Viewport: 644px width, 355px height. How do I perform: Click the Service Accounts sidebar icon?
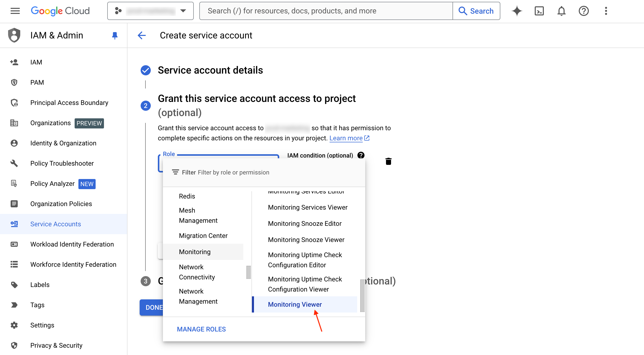tap(14, 224)
